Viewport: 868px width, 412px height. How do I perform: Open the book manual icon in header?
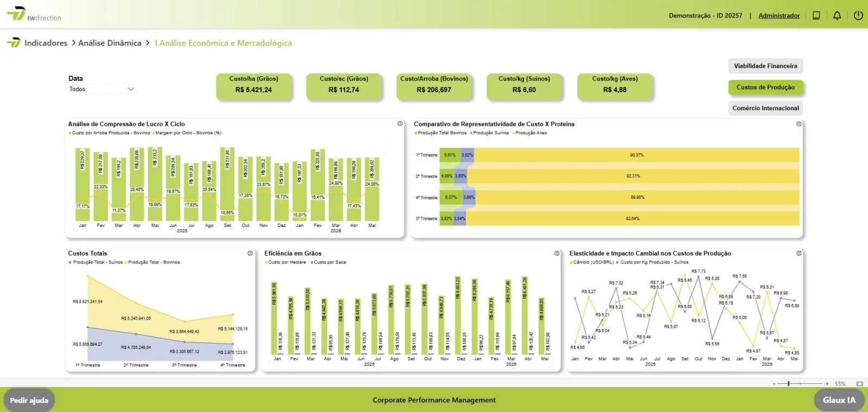click(816, 15)
